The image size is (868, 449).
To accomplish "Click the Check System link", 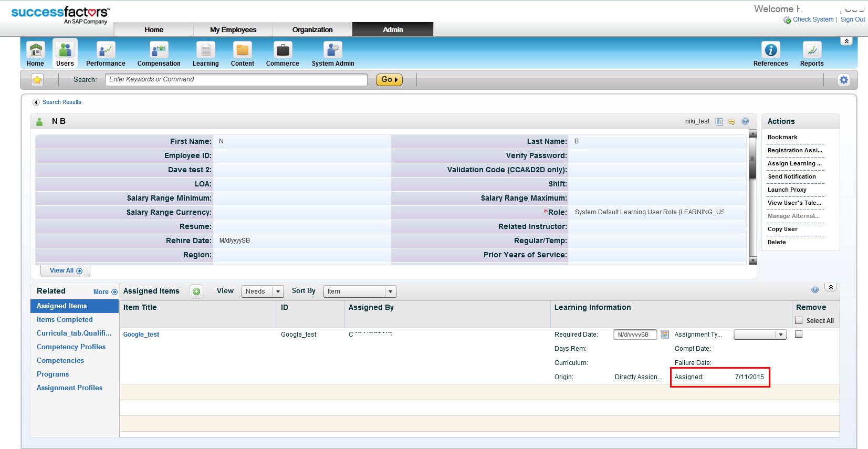I will click(813, 19).
